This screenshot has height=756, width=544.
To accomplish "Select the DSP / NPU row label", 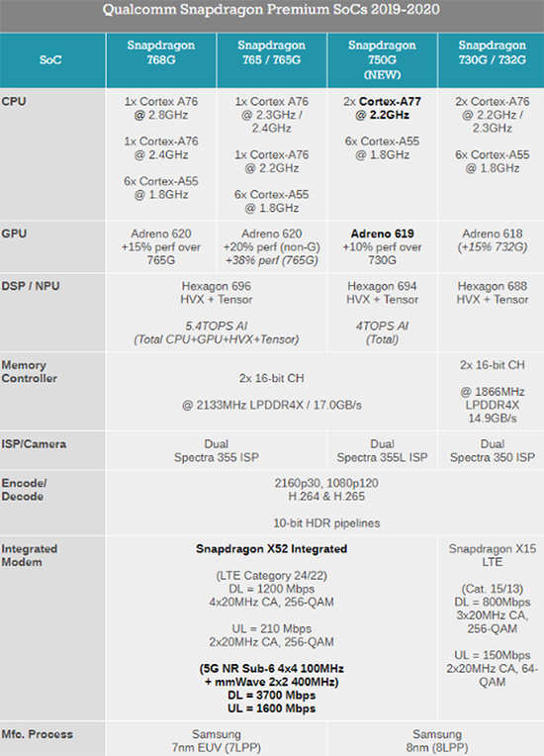I will [x=31, y=286].
